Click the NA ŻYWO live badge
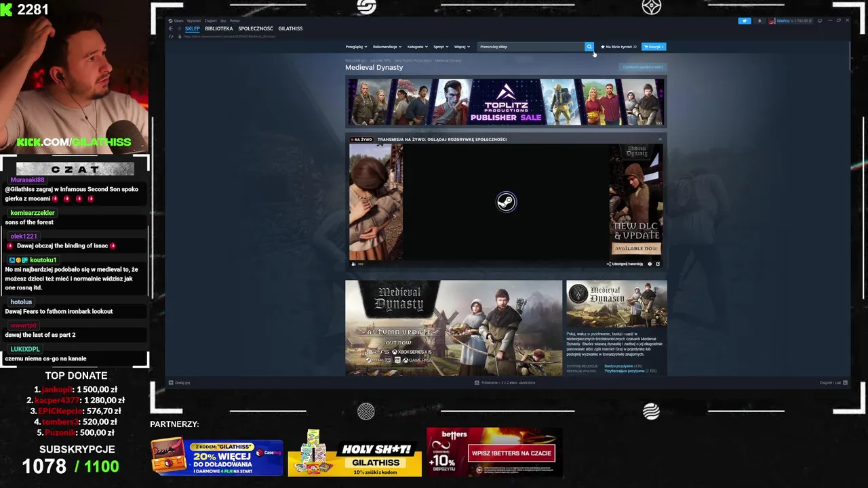Screen dimensions: 868x488 pos(361,140)
